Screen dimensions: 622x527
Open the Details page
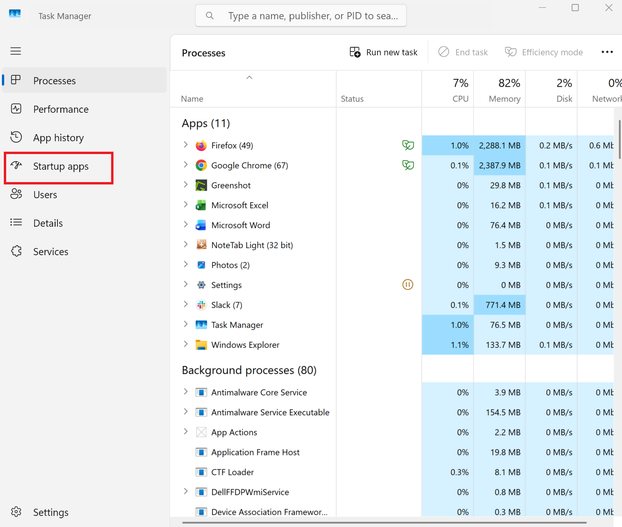point(84,223)
